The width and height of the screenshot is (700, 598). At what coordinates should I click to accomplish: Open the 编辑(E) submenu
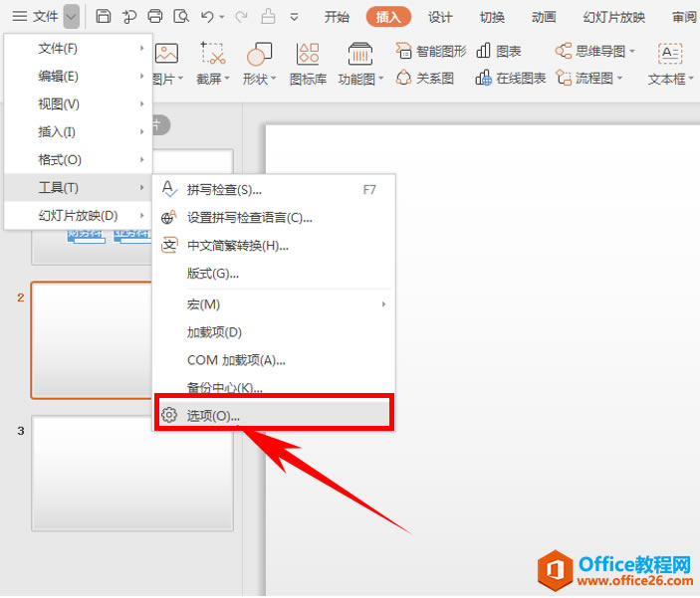click(78, 76)
